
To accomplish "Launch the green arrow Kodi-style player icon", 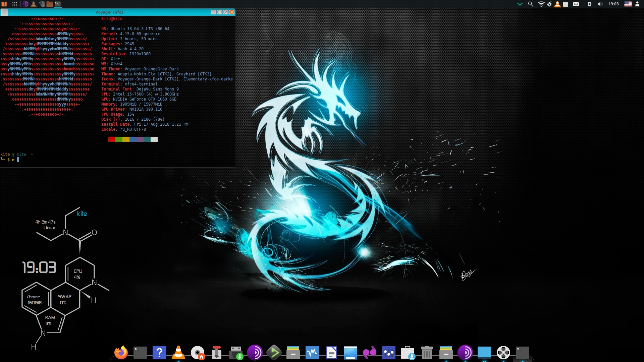I will [x=274, y=353].
